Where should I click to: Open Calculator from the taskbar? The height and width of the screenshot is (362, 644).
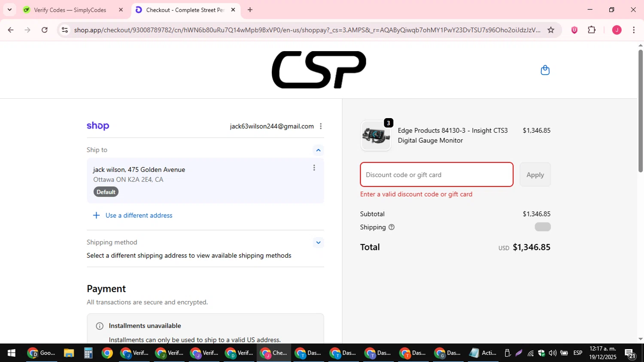(88, 353)
